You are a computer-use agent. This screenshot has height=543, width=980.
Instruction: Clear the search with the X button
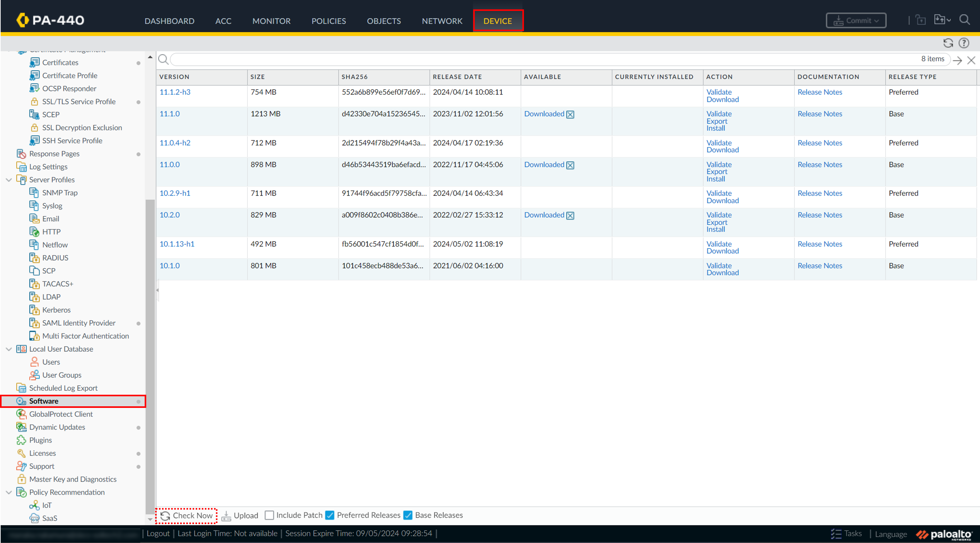(971, 60)
